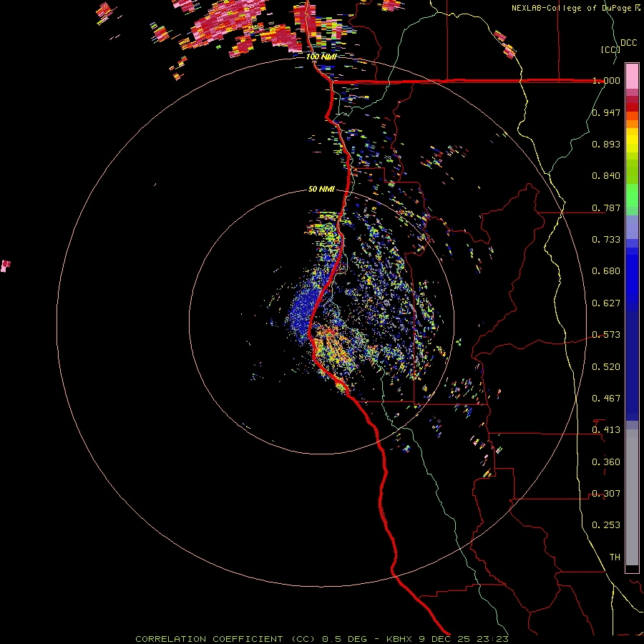Viewport: 644px width, 644px height.
Task: Click the Correlation Coefficient caption at the bottom
Action: pyautogui.click(x=321, y=638)
